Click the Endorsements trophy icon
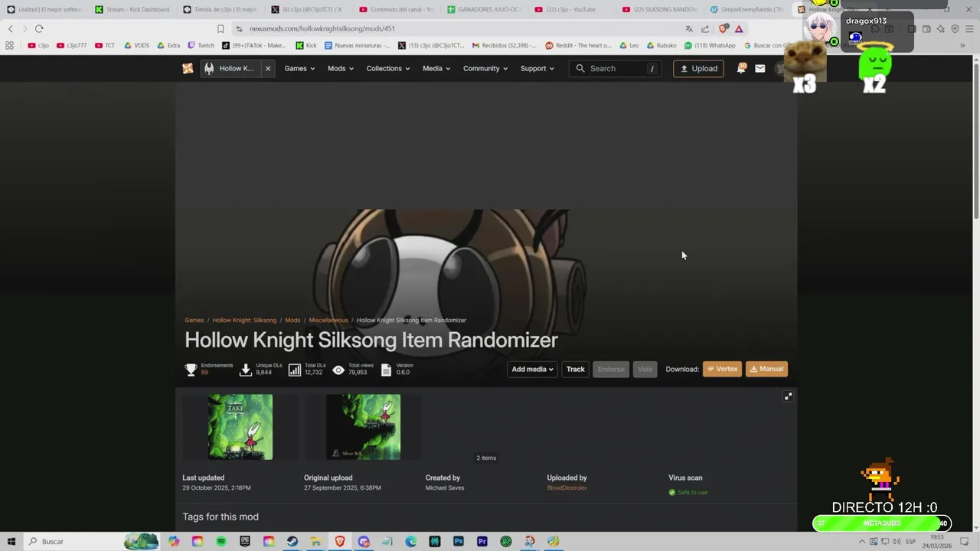Image resolution: width=980 pixels, height=551 pixels. 191,370
